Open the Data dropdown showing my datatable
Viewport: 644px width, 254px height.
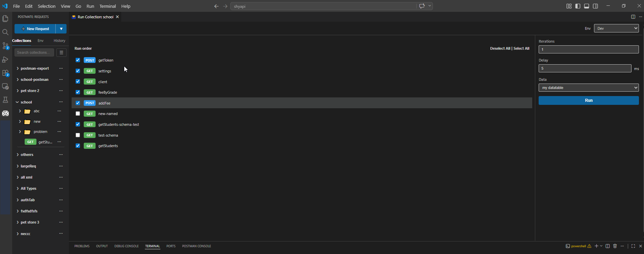pos(589,88)
